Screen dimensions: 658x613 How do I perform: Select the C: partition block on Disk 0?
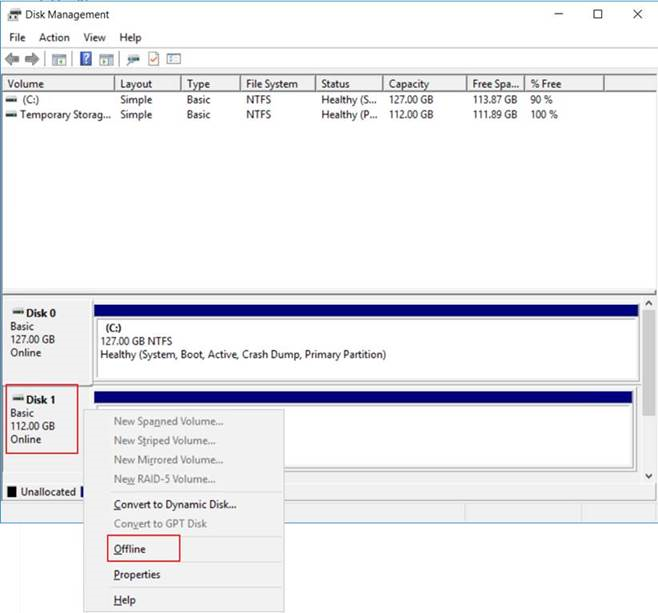[x=366, y=341]
